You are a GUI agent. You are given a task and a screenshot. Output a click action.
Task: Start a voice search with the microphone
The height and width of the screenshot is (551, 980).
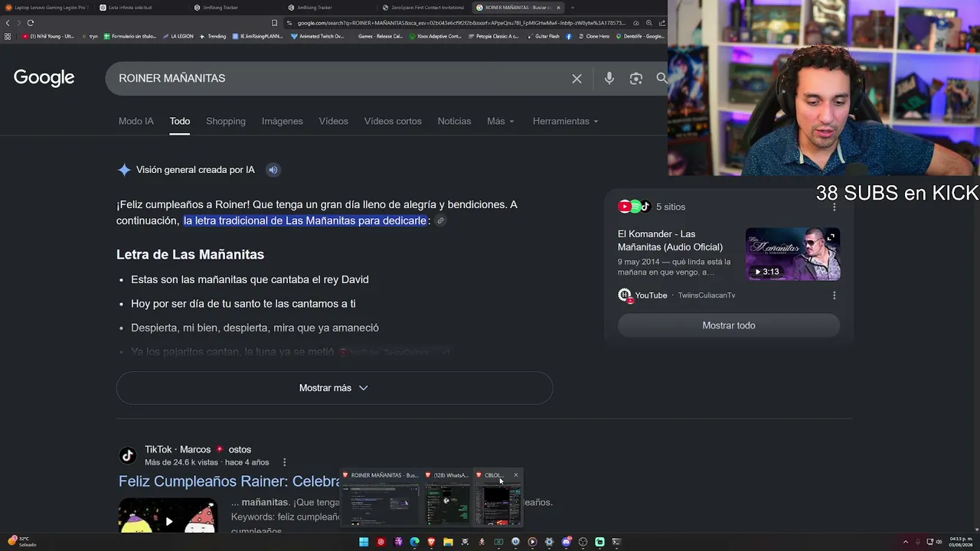[x=609, y=78]
